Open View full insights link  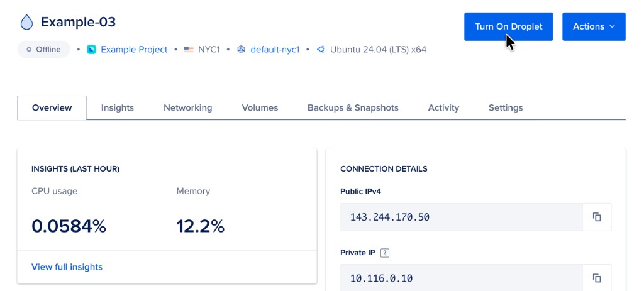pos(67,267)
